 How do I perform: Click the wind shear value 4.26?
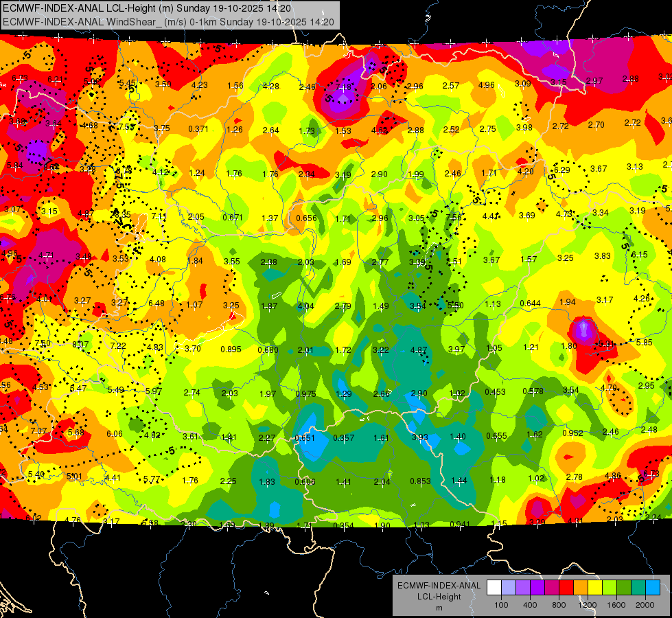click(x=642, y=299)
